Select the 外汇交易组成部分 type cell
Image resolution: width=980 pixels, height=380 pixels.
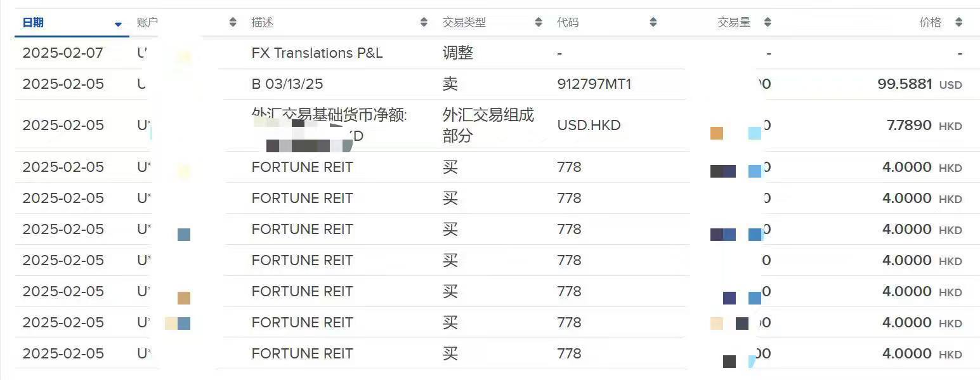tap(488, 125)
